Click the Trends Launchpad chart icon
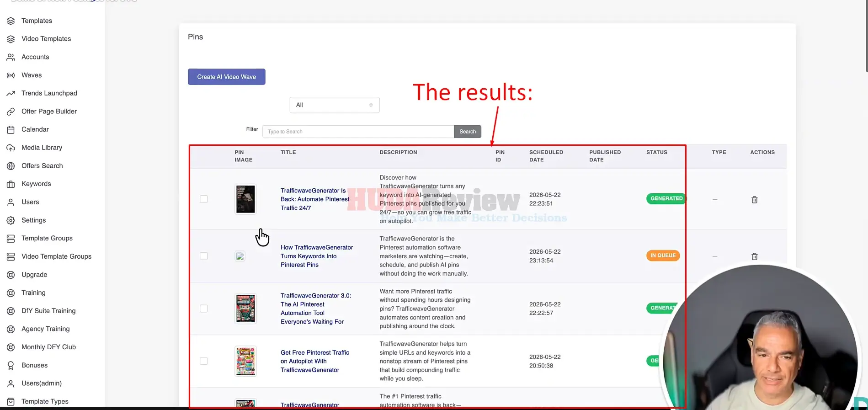This screenshot has height=410, width=868. 11,93
